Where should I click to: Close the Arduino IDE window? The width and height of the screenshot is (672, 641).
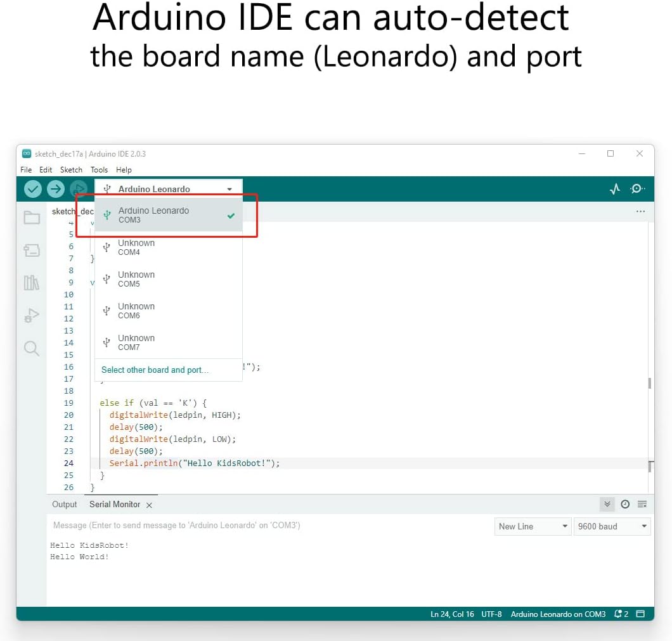(640, 153)
